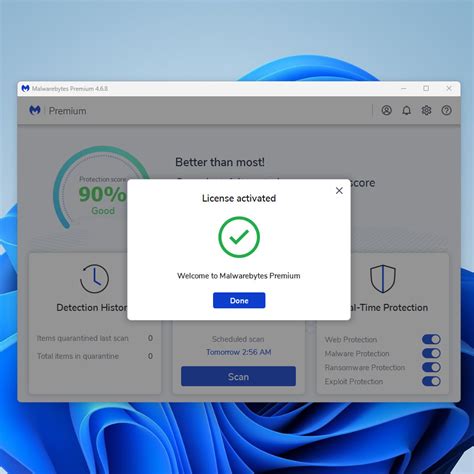
Task: Click the 'Premium' header label
Action: [x=67, y=111]
